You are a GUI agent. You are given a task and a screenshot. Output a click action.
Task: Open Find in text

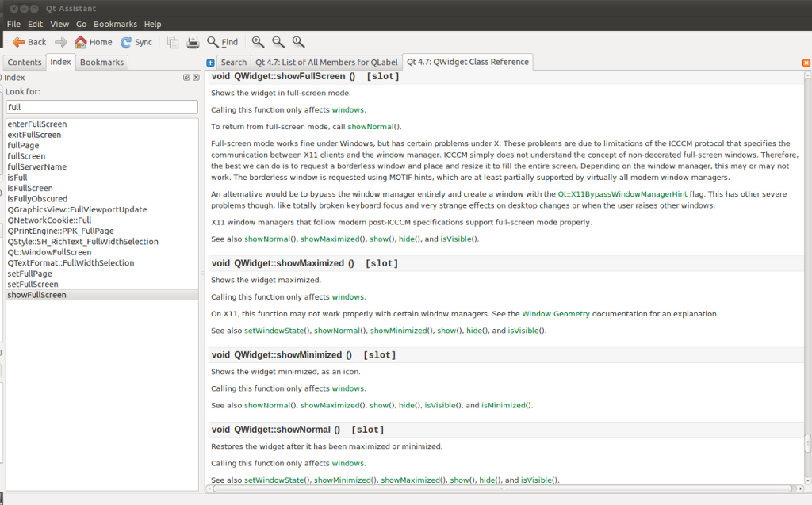point(222,42)
